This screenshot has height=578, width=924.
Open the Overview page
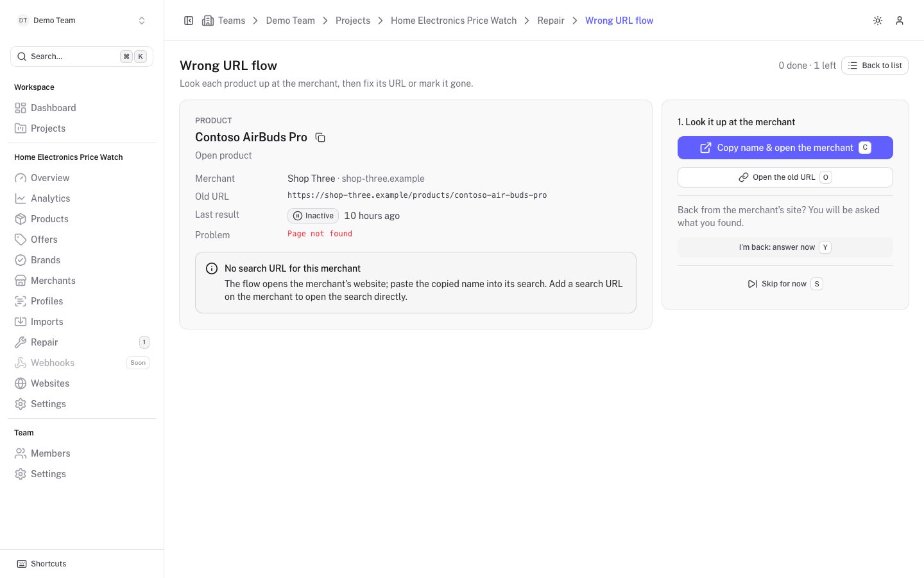tap(81, 178)
